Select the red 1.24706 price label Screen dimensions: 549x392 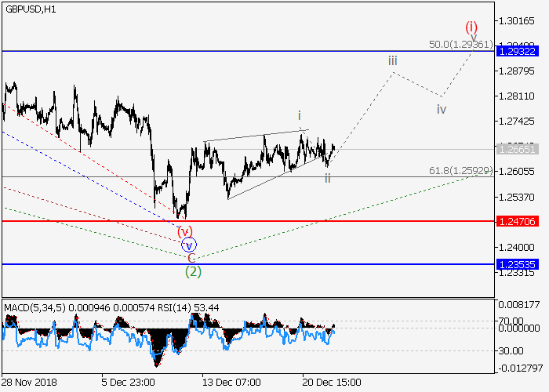point(517,221)
